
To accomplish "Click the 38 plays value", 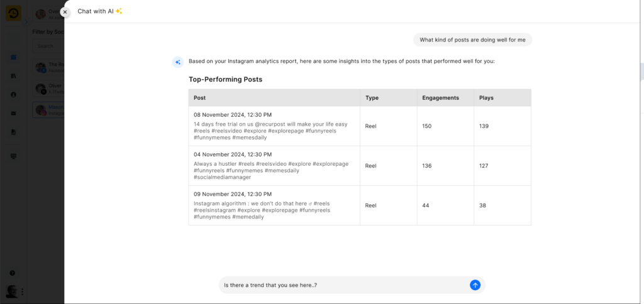I will coord(482,205).
